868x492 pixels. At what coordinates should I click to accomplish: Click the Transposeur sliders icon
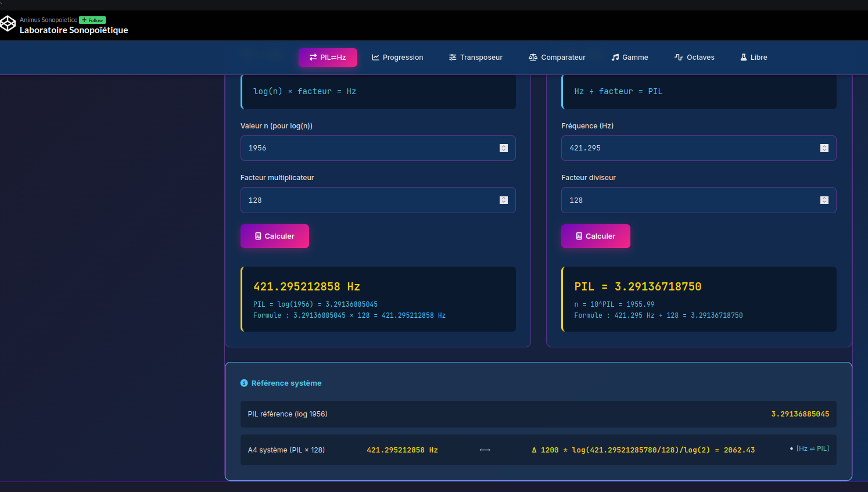453,58
